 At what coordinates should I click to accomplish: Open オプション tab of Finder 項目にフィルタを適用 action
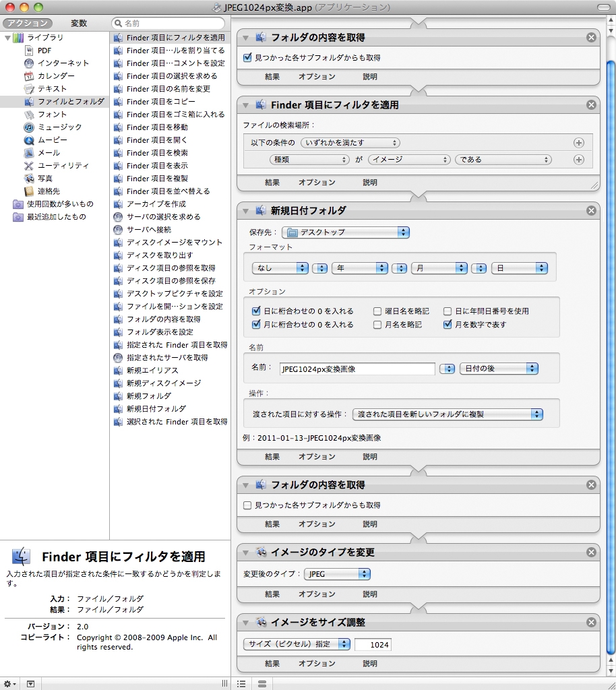click(317, 182)
